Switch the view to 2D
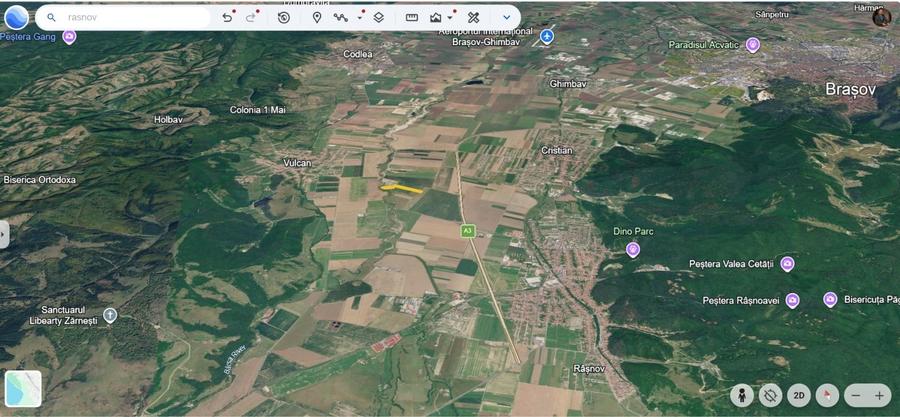 (798, 395)
